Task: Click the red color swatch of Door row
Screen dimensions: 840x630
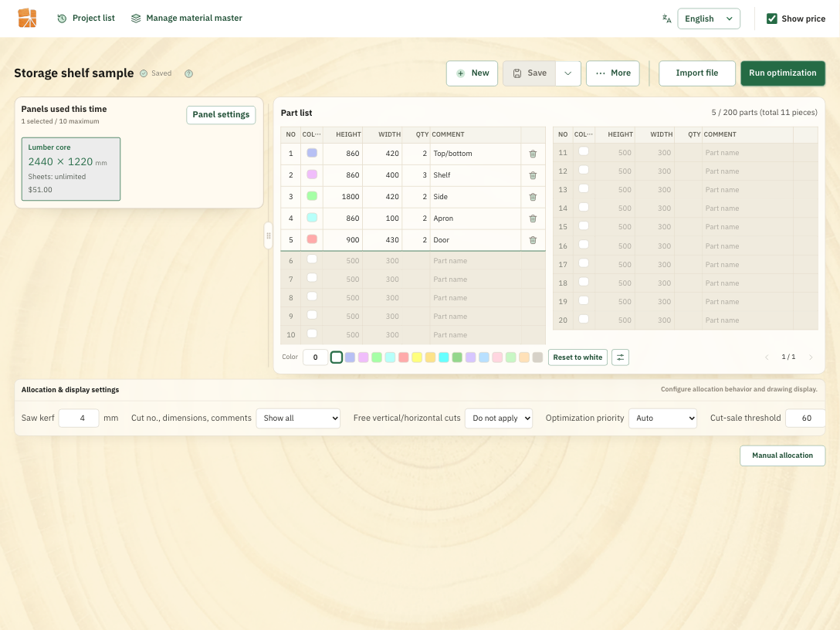Action: click(x=312, y=239)
